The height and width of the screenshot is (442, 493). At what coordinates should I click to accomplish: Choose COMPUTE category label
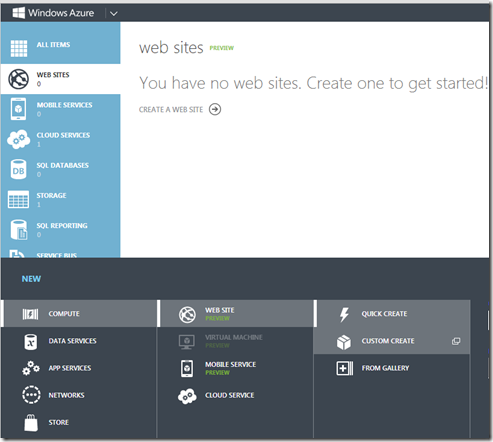[64, 314]
